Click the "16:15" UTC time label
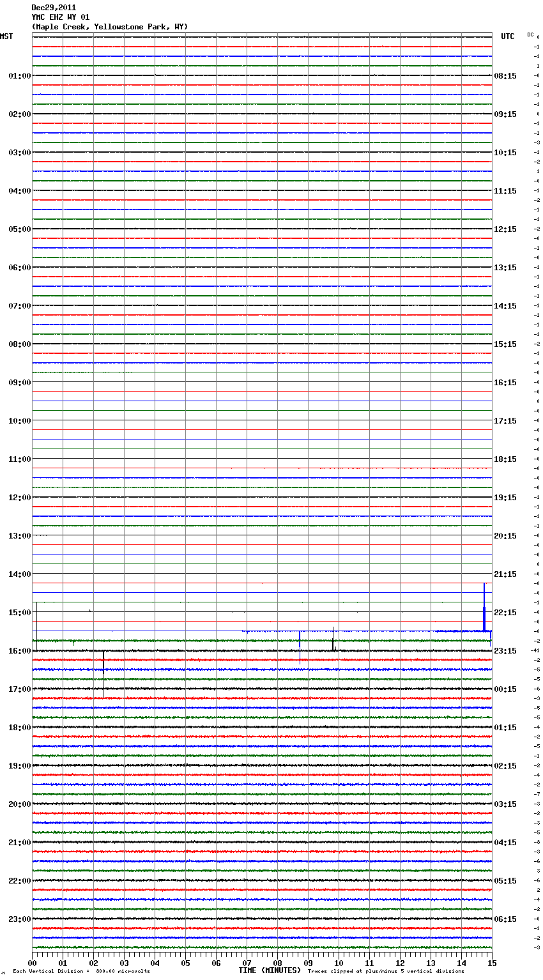543x980 pixels. 505,383
